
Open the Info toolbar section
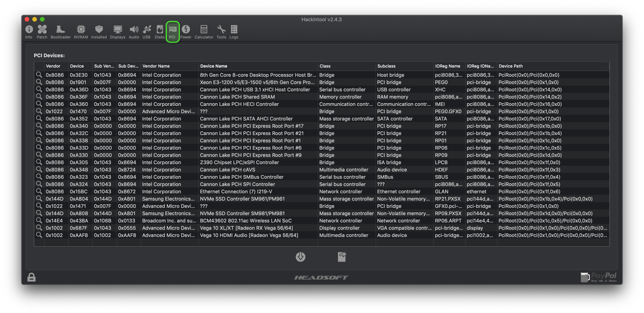coord(29,31)
